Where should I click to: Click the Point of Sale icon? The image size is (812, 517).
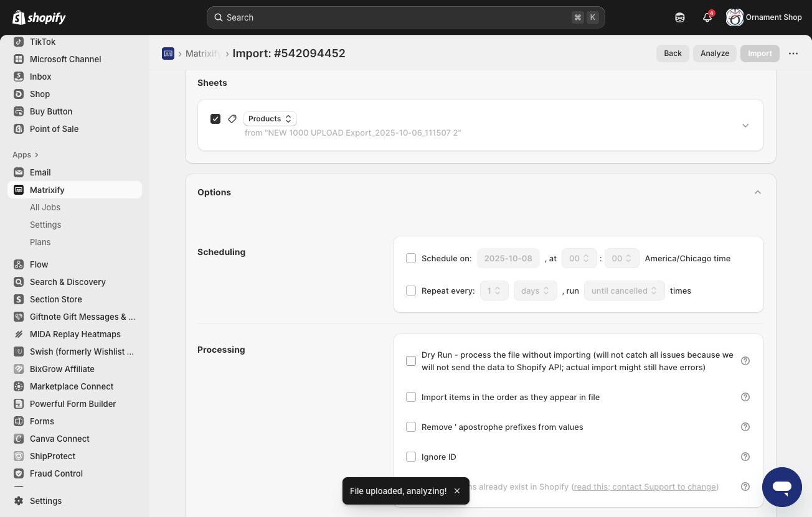[x=19, y=129]
